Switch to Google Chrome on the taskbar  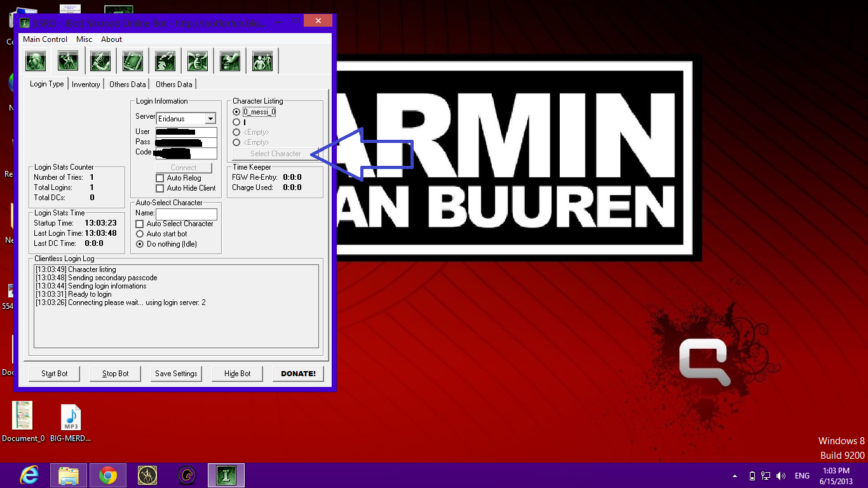(108, 475)
